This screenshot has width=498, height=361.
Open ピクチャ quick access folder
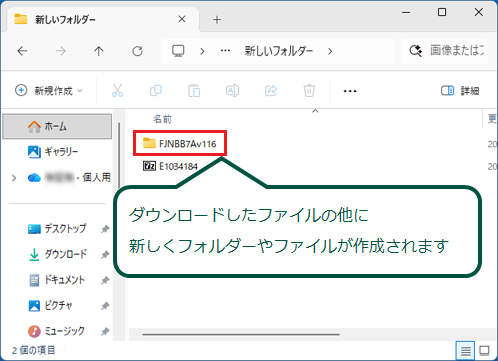tap(50, 305)
